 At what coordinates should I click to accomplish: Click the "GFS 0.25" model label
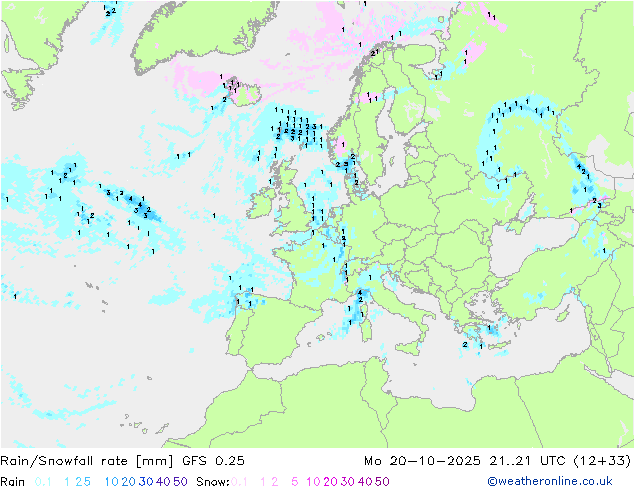pos(213,461)
